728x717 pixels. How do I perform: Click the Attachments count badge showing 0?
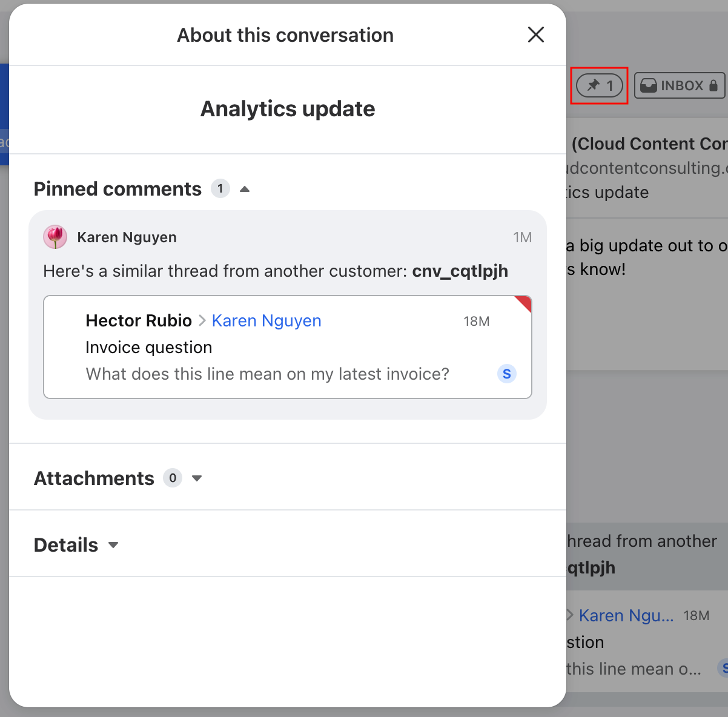pyautogui.click(x=173, y=478)
